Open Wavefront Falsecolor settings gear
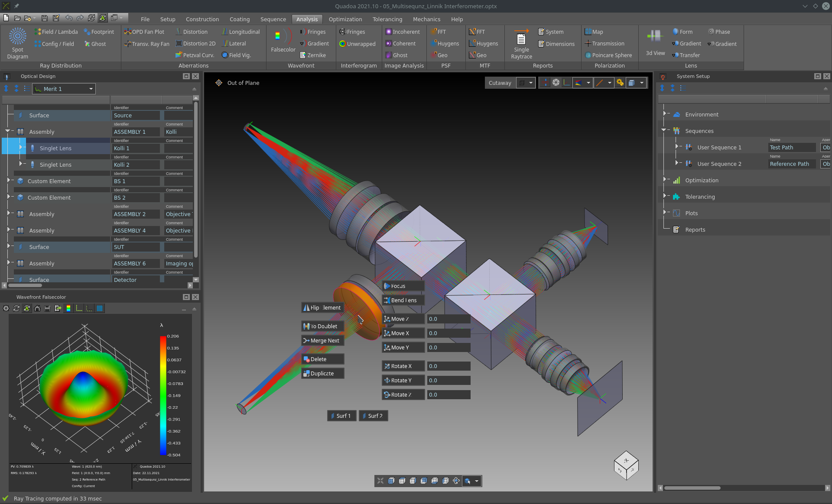 (x=6, y=308)
